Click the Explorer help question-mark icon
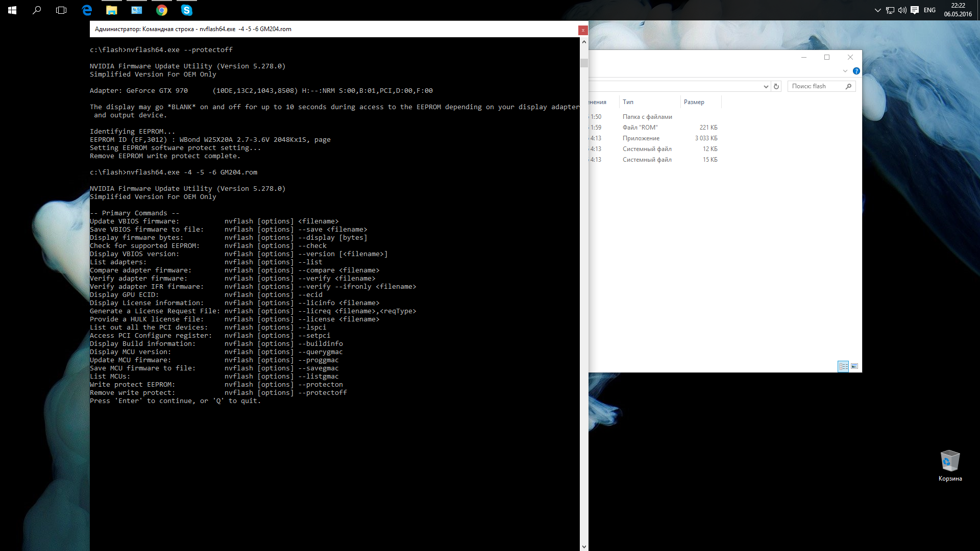 pyautogui.click(x=856, y=71)
